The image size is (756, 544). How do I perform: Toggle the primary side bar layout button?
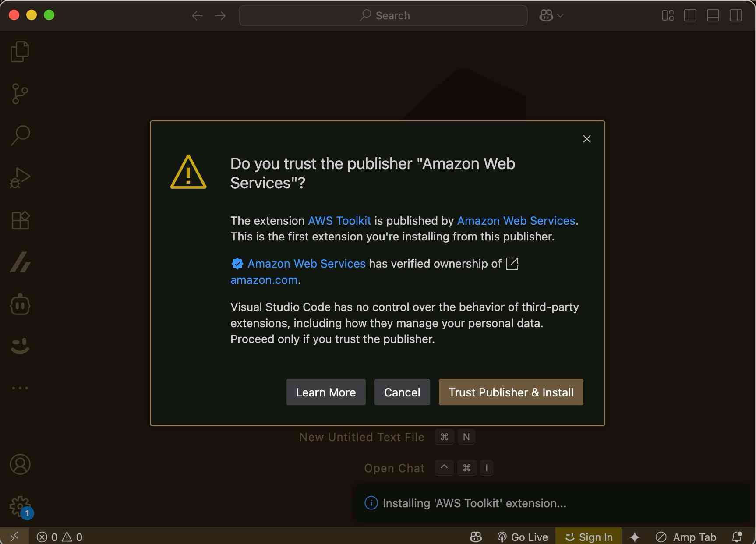click(690, 16)
